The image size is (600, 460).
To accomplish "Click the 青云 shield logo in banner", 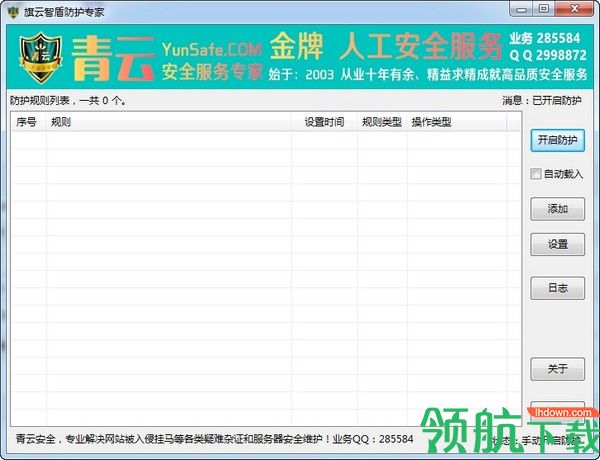I will pos(41,57).
